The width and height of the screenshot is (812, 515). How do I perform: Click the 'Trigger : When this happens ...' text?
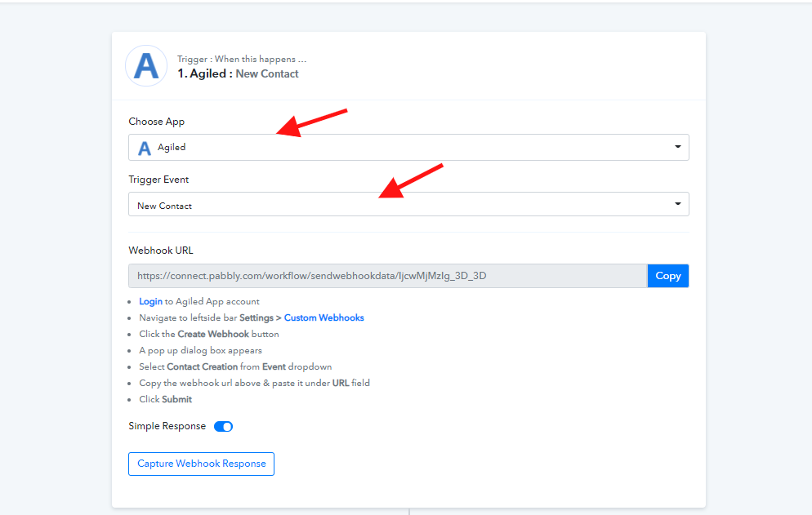(242, 59)
